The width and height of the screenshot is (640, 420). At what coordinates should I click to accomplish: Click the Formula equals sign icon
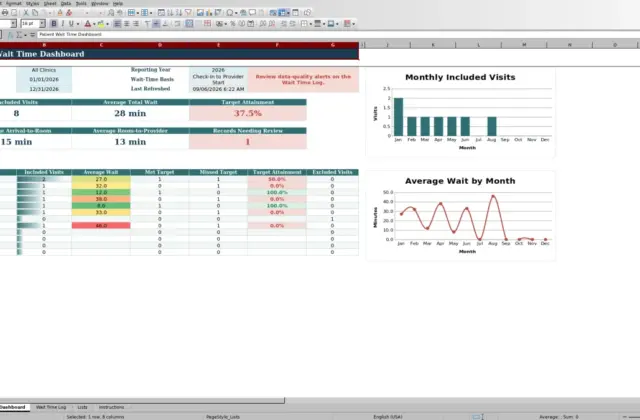32,35
